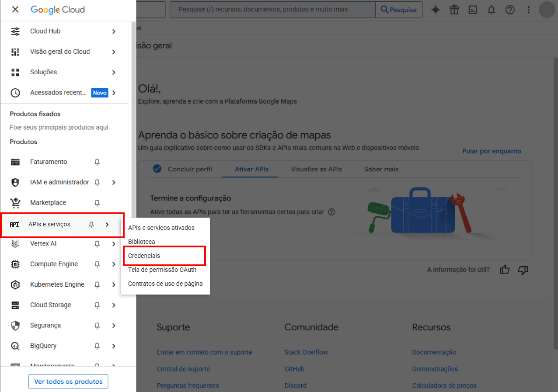
Task: Click the thumbs up feedback icon
Action: pyautogui.click(x=505, y=270)
